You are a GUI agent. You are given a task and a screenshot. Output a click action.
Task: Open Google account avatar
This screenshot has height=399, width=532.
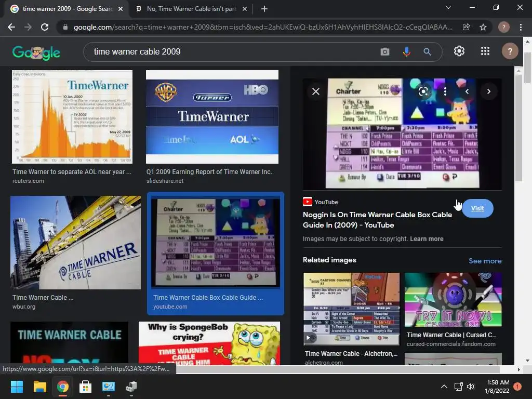[x=510, y=51]
